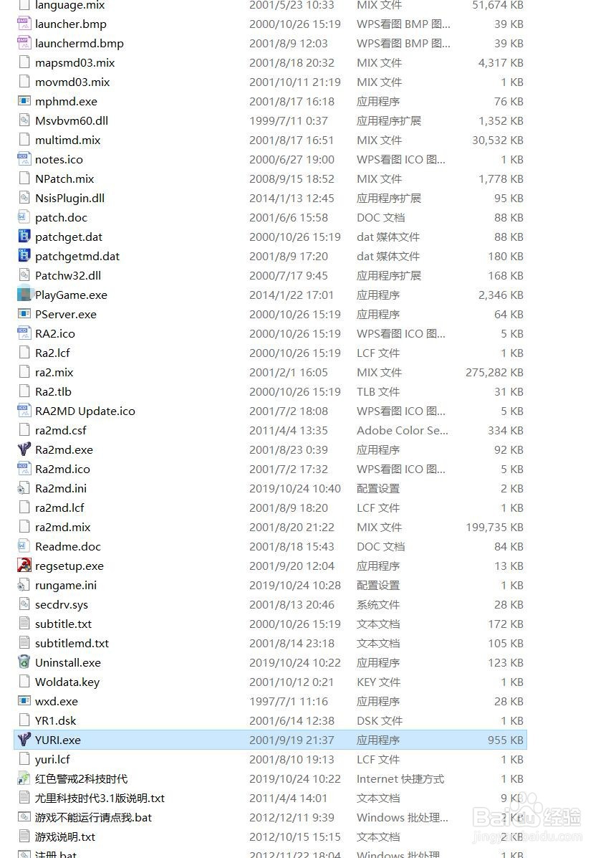Select file name Woldata.key
Image resolution: width=616 pixels, height=858 pixels.
coord(67,682)
